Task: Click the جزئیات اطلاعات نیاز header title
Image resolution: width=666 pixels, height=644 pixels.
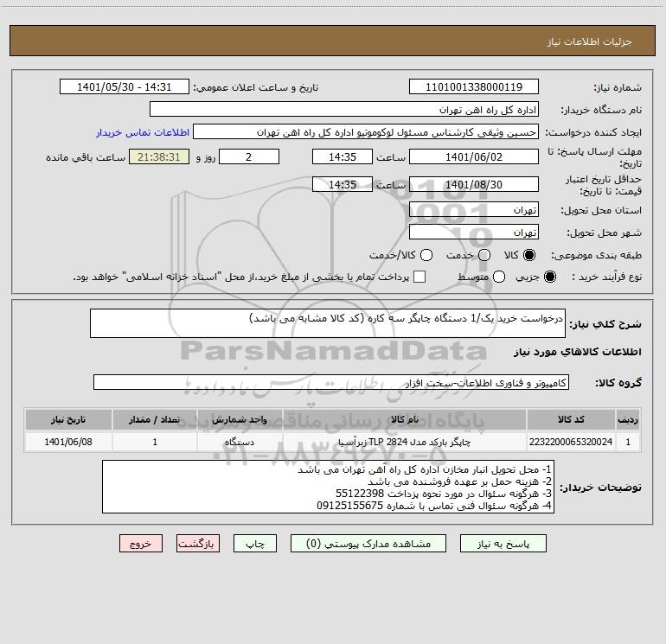Action: point(590,41)
